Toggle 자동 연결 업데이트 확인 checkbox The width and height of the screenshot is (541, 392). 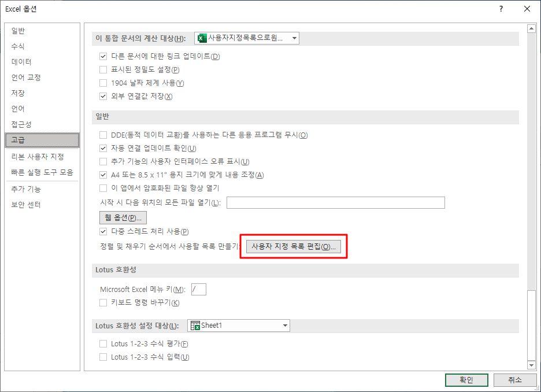click(x=103, y=149)
